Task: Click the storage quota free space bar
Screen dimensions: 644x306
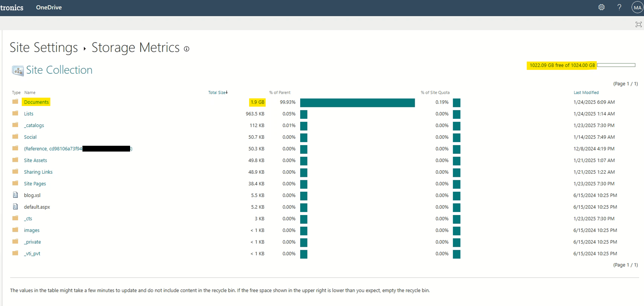Action: pyautogui.click(x=616, y=65)
